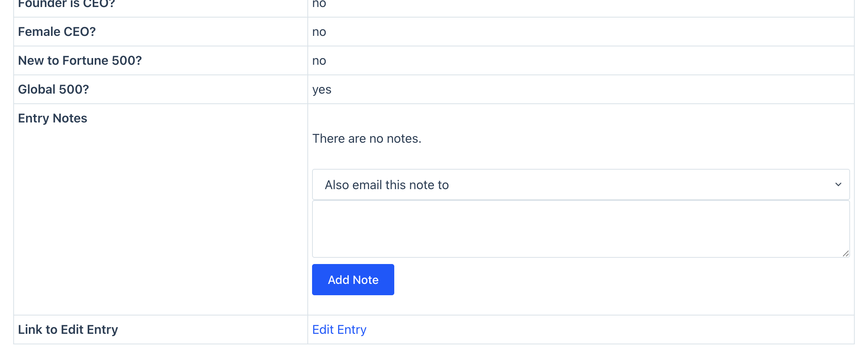This screenshot has width=868, height=358.
Task: Click the "Entry Notes" row label
Action: pos(53,118)
